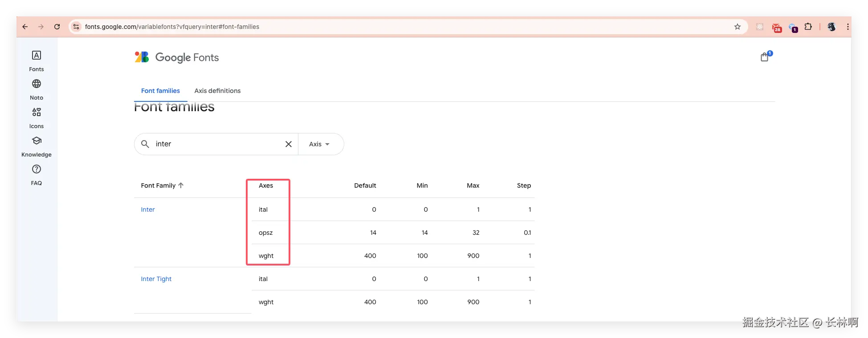This screenshot has height=338, width=868.
Task: Click the ital axis cell for Inter Tight
Action: 263,279
